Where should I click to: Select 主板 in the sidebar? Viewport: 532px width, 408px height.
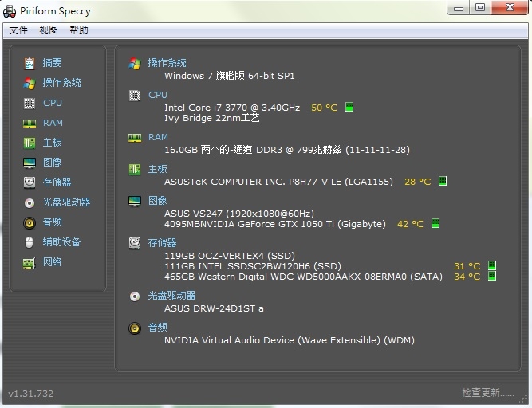(53, 143)
